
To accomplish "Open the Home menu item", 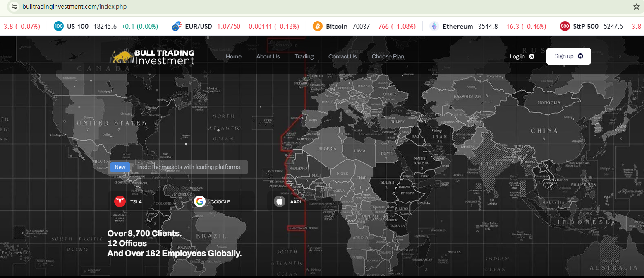I will (234, 56).
